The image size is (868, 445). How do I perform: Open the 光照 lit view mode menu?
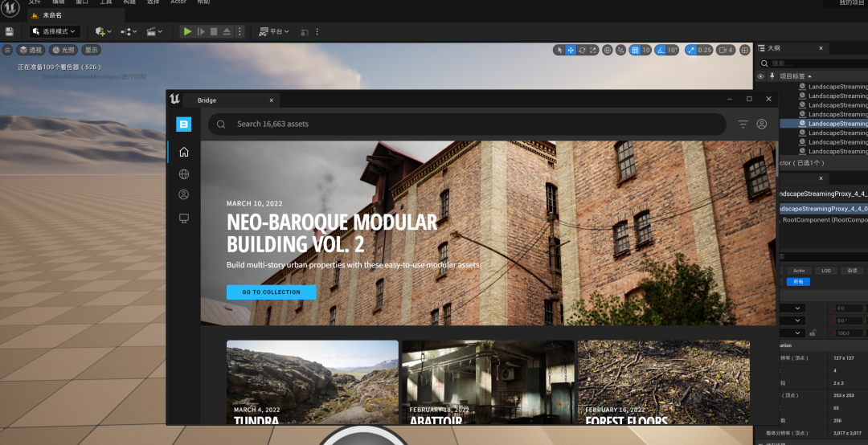(63, 50)
